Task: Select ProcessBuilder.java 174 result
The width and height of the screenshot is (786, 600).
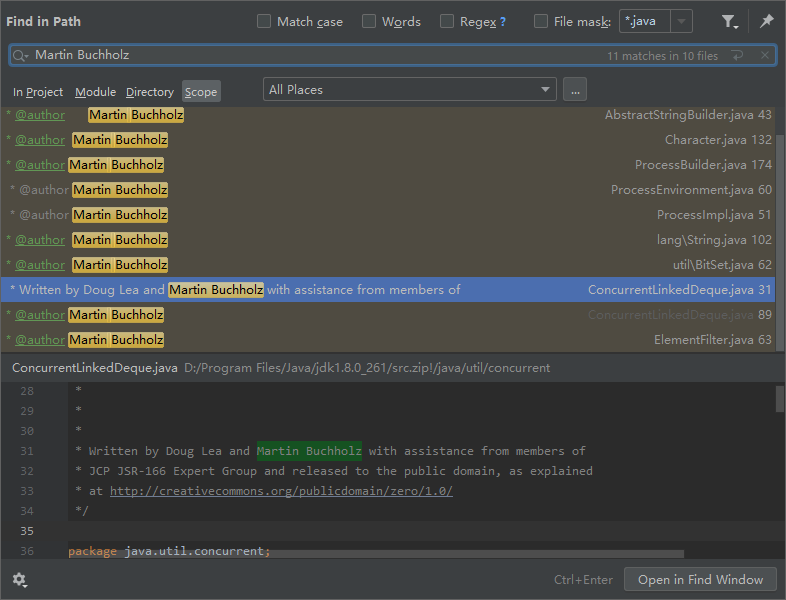Action: pos(388,165)
